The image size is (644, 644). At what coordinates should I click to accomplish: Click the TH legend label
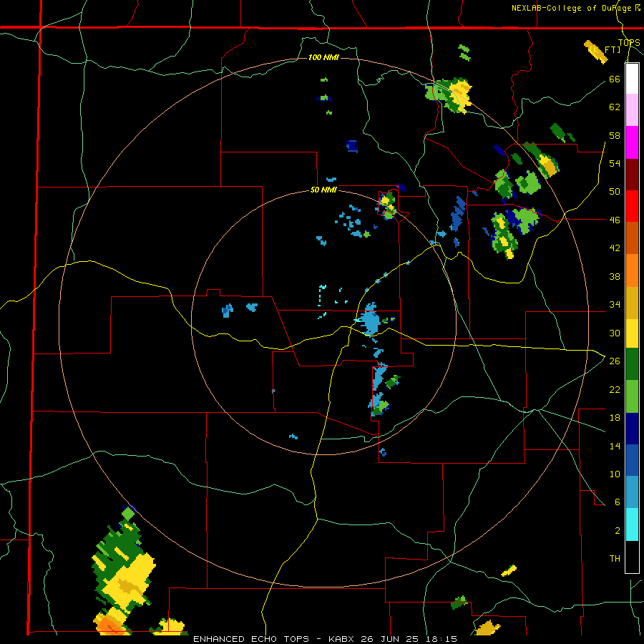615,558
